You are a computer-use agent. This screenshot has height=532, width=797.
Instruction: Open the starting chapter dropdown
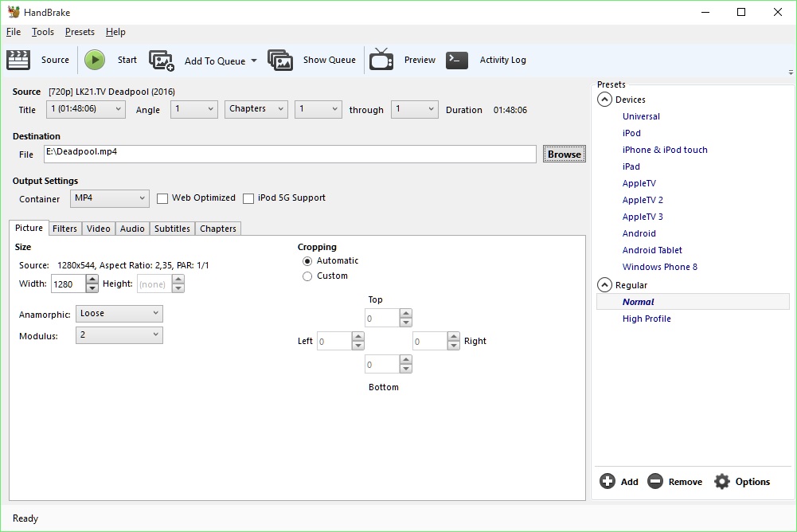coord(318,109)
